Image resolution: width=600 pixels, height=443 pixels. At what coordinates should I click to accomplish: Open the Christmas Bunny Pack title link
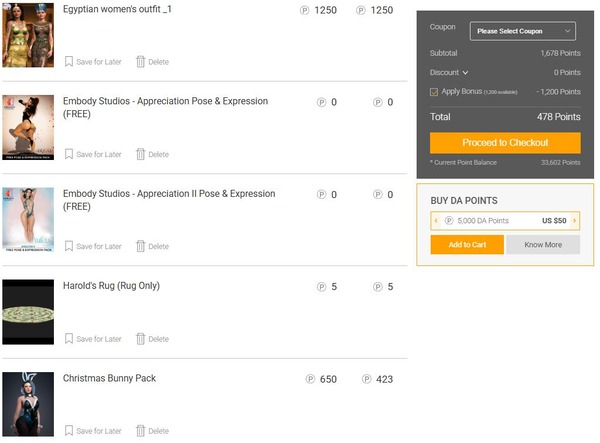coord(109,379)
